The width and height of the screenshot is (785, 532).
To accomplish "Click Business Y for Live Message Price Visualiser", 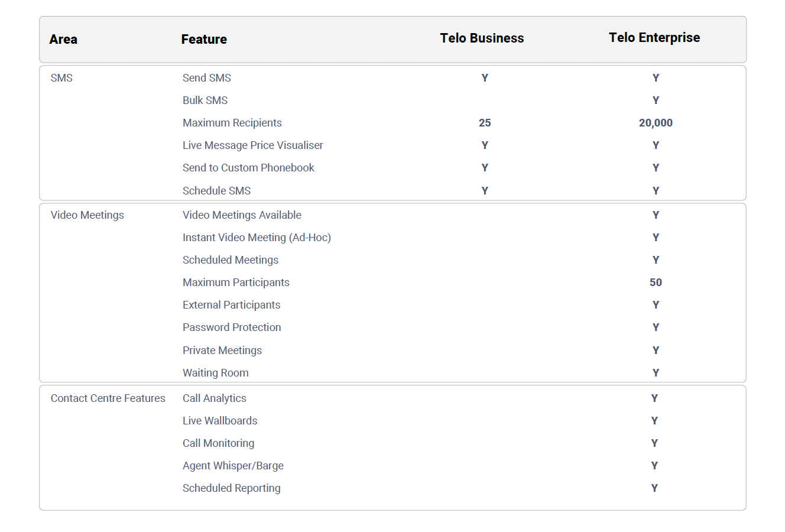I will pos(485,145).
